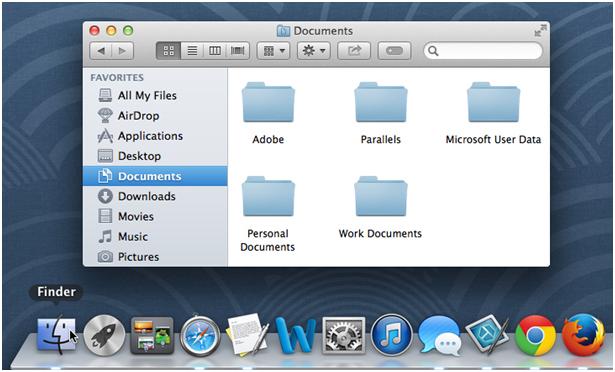Switch to list view in Finder toolbar
Screen dimensions: 615x372
[192, 51]
